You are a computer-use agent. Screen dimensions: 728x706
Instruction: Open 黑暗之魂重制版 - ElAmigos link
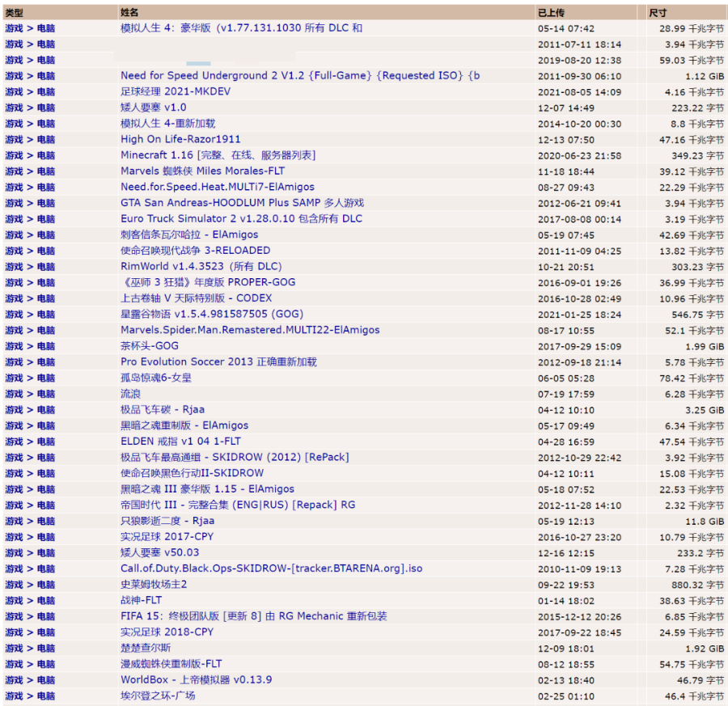point(184,425)
